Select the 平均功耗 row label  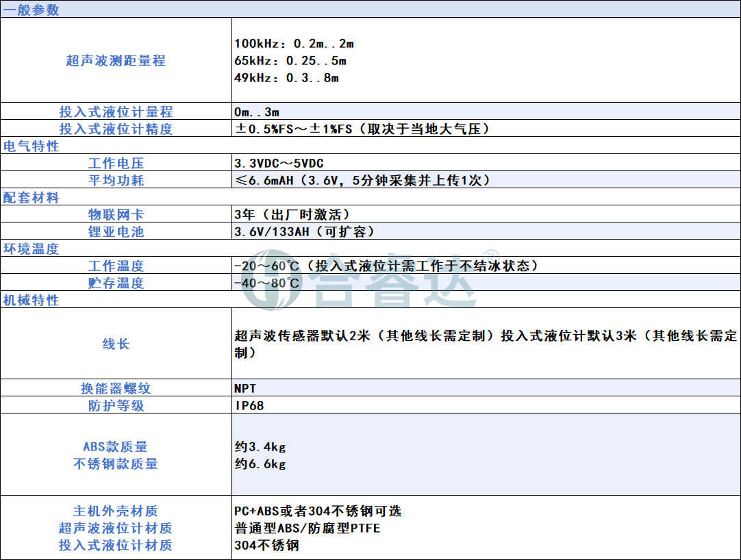click(x=116, y=180)
